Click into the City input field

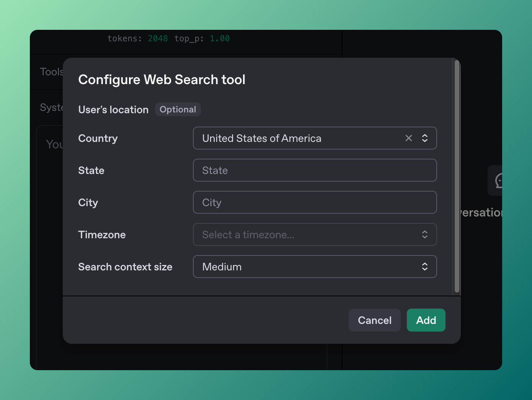pos(315,202)
